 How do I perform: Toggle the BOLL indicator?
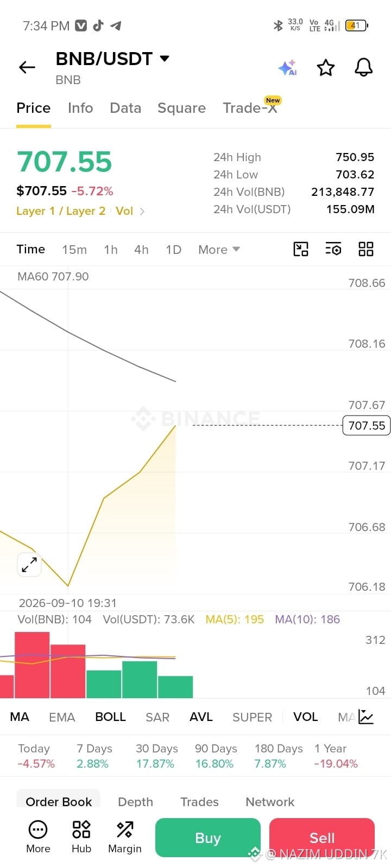point(110,717)
